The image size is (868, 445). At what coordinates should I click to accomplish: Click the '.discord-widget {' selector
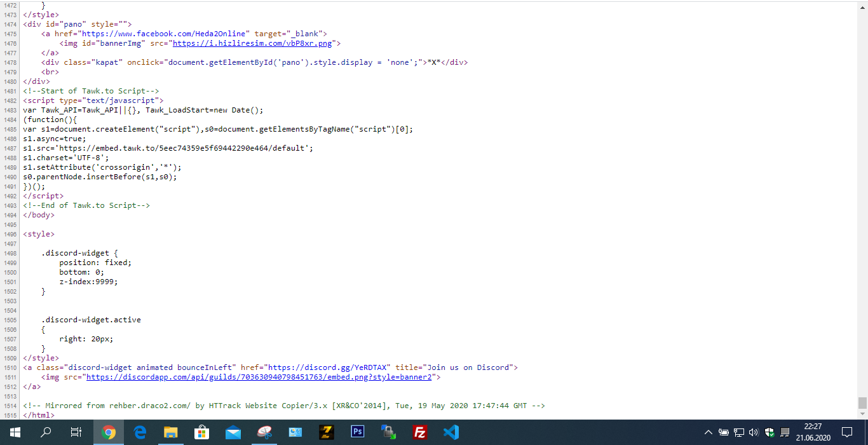click(x=79, y=253)
